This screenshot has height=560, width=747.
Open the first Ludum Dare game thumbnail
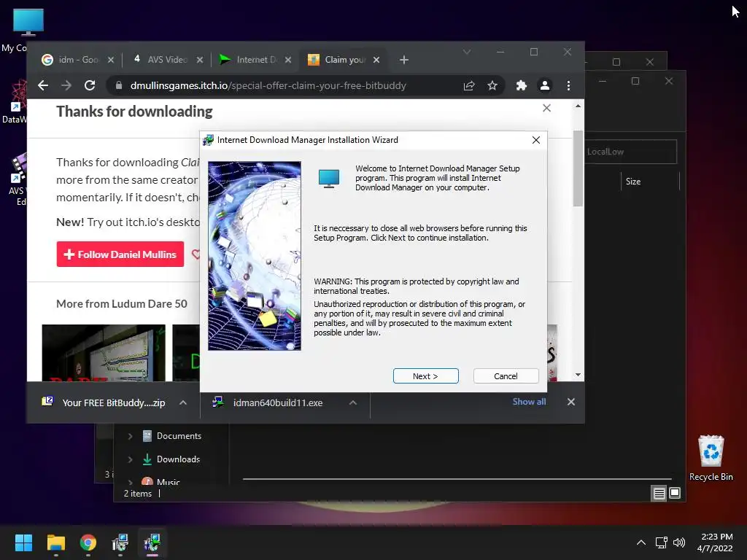tap(104, 353)
